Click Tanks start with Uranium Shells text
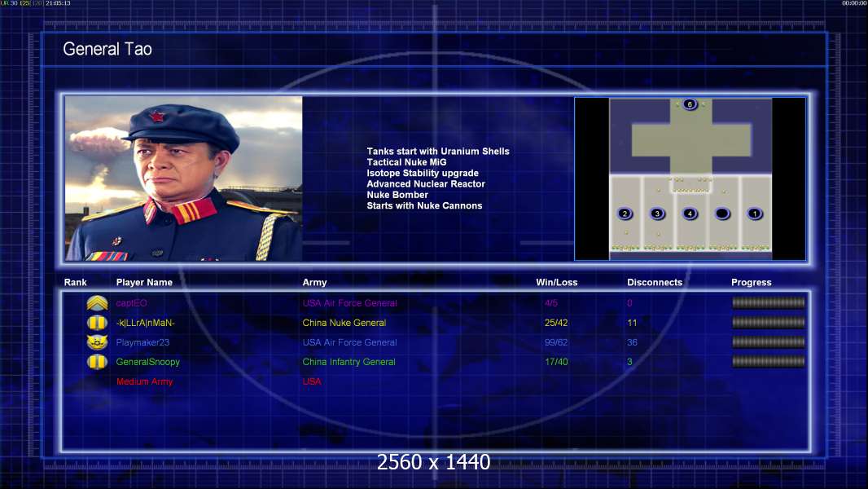The image size is (868, 489). (438, 152)
